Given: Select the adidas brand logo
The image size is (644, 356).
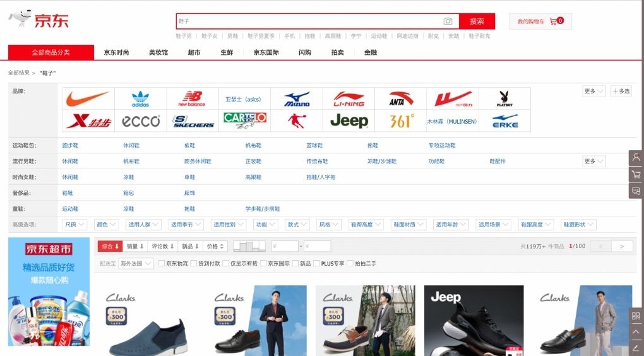Looking at the screenshot, I should [140, 98].
